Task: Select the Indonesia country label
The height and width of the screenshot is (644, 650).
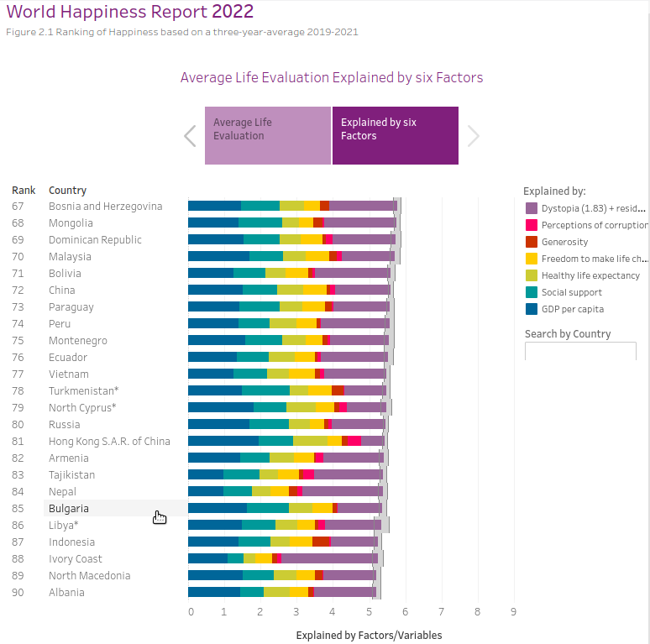Action: [x=71, y=542]
